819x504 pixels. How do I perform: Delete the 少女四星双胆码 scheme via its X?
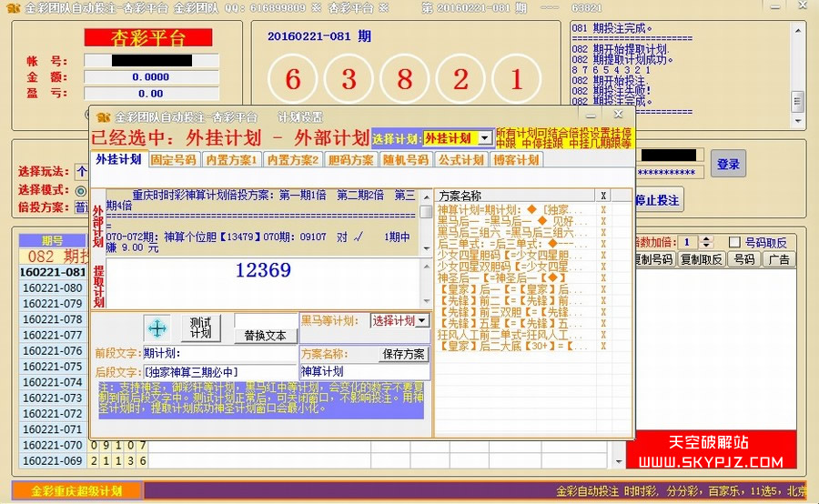coord(603,267)
